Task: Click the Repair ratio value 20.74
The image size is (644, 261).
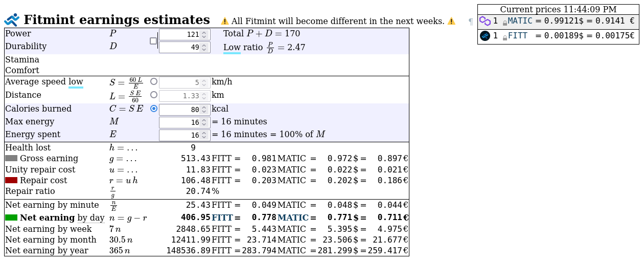Action: click(x=198, y=191)
